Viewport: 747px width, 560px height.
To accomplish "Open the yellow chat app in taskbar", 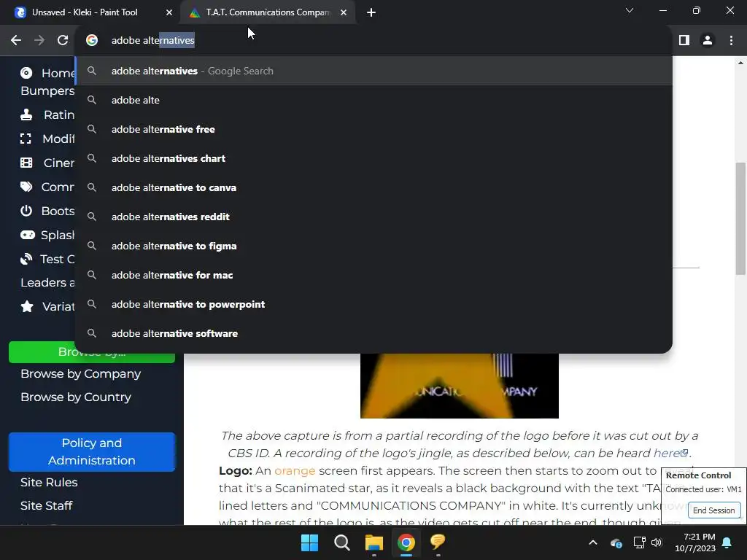I will point(438,542).
